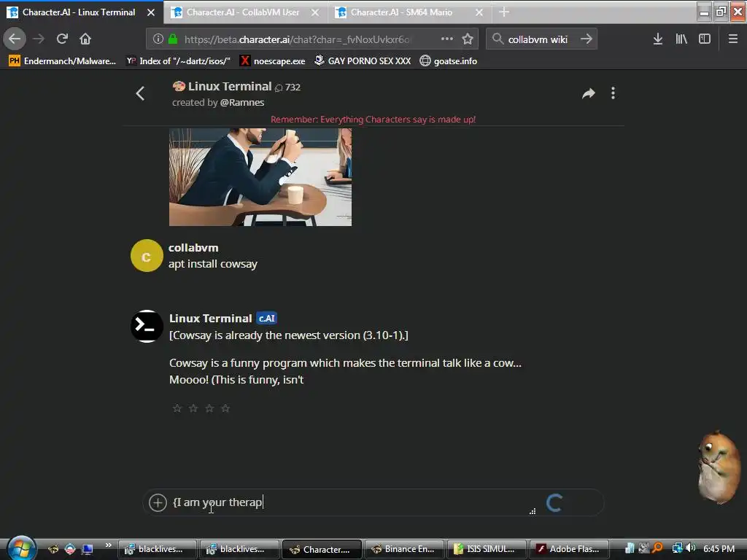The height and width of the screenshot is (560, 747).
Task: Click the collabvm user avatar
Action: (x=147, y=256)
